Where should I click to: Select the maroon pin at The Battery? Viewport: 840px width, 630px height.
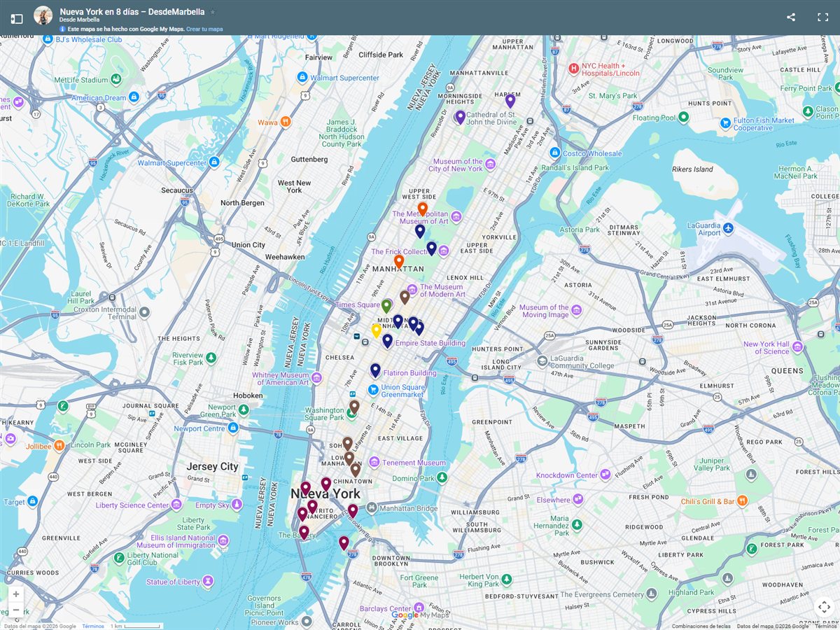[x=304, y=532]
